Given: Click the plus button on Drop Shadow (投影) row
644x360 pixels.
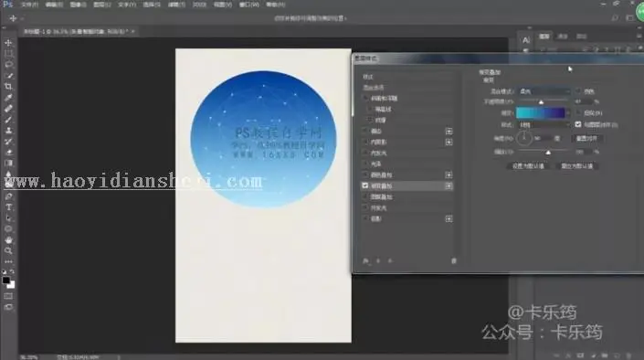Looking at the screenshot, I should coord(449,219).
